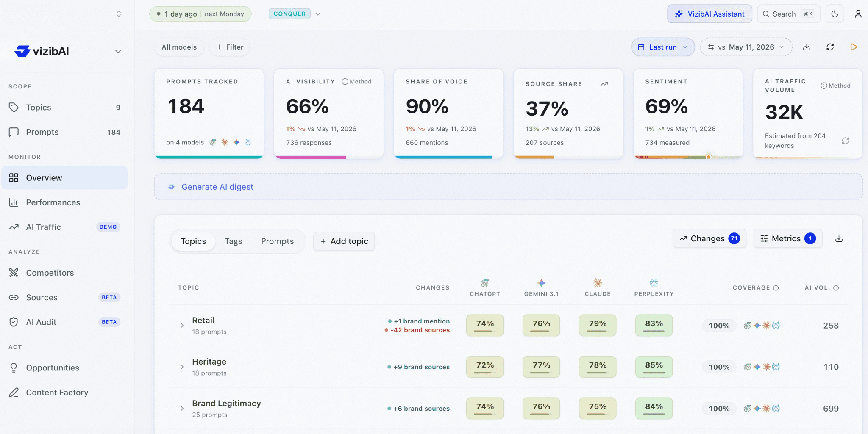Click the sidebar collapse up-down chevron
The width and height of the screenshot is (868, 434).
click(x=119, y=14)
